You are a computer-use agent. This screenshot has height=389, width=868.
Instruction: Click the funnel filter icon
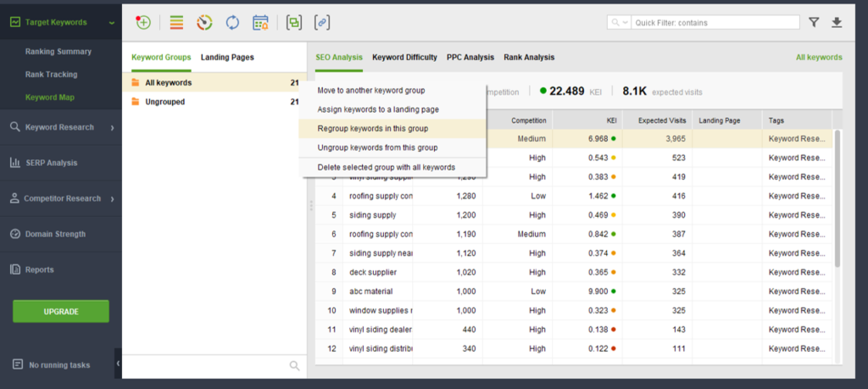[x=814, y=22]
